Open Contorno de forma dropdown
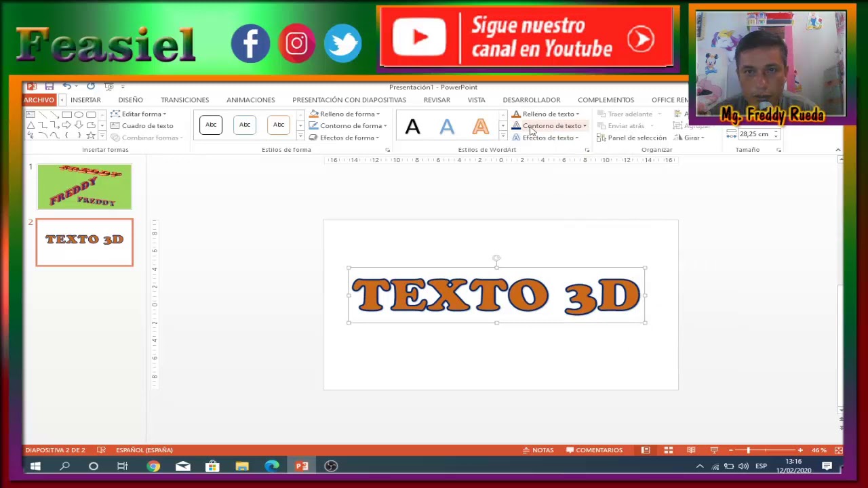Image resolution: width=868 pixels, height=488 pixels. tap(348, 125)
